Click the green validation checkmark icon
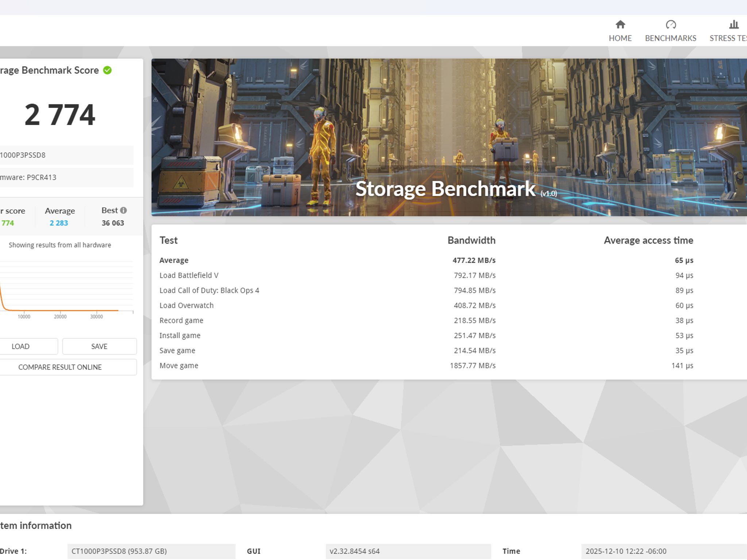 pos(107,70)
